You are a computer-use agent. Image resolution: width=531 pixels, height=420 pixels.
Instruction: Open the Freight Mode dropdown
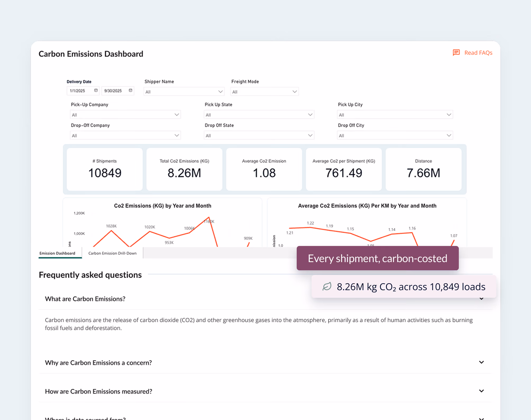coord(264,92)
